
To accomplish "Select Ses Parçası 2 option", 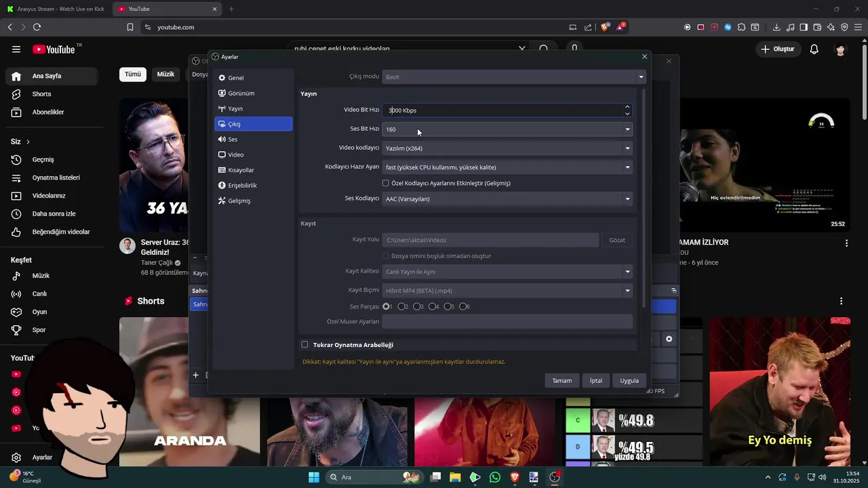I will (x=402, y=306).
